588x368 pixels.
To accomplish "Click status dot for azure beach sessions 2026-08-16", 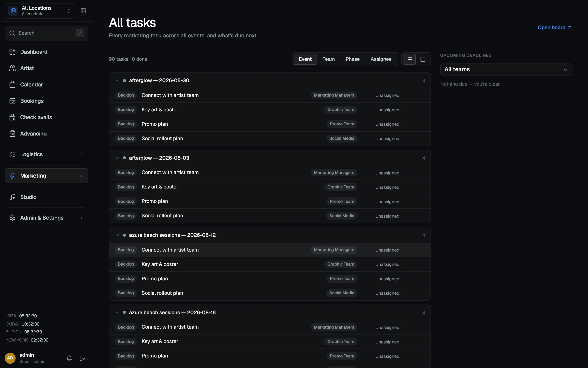I will (x=124, y=312).
